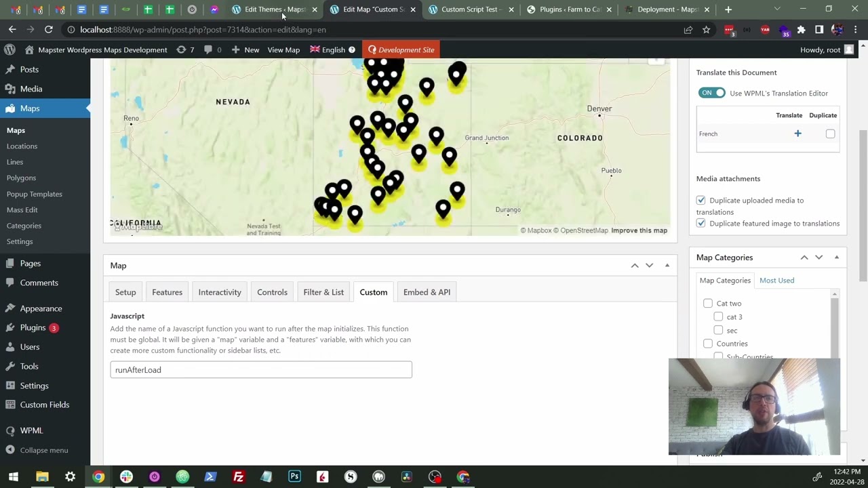Open the Controls tab
Image resolution: width=868 pixels, height=488 pixels.
(272, 292)
